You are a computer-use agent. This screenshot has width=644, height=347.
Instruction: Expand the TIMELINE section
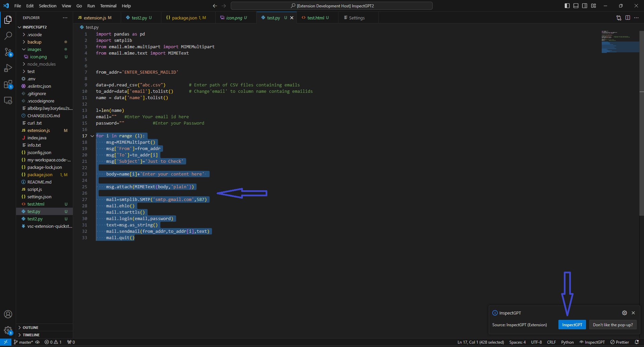click(x=44, y=335)
